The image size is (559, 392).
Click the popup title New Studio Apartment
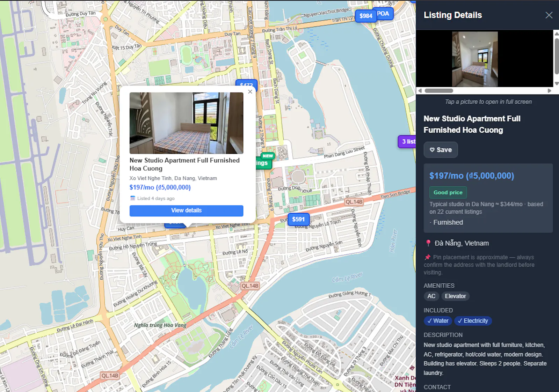pyautogui.click(x=184, y=164)
